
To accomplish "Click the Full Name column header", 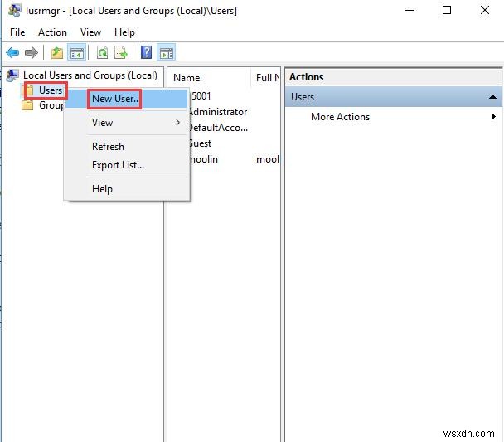I will tap(265, 78).
